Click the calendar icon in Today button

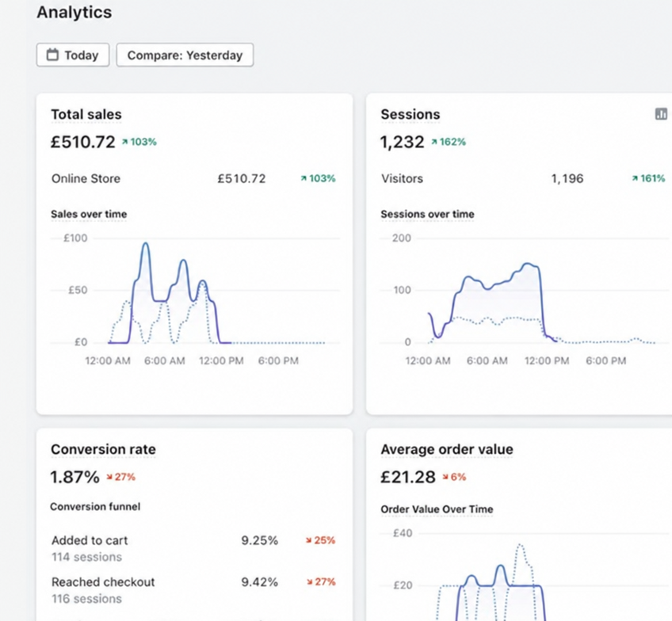point(52,55)
